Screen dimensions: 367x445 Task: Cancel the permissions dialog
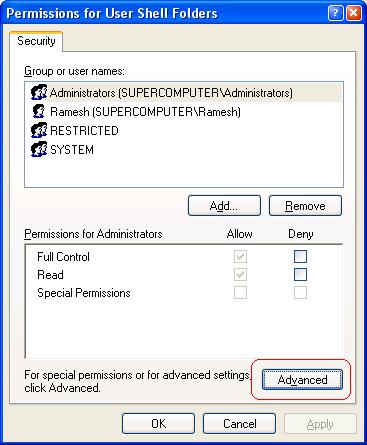(240, 424)
